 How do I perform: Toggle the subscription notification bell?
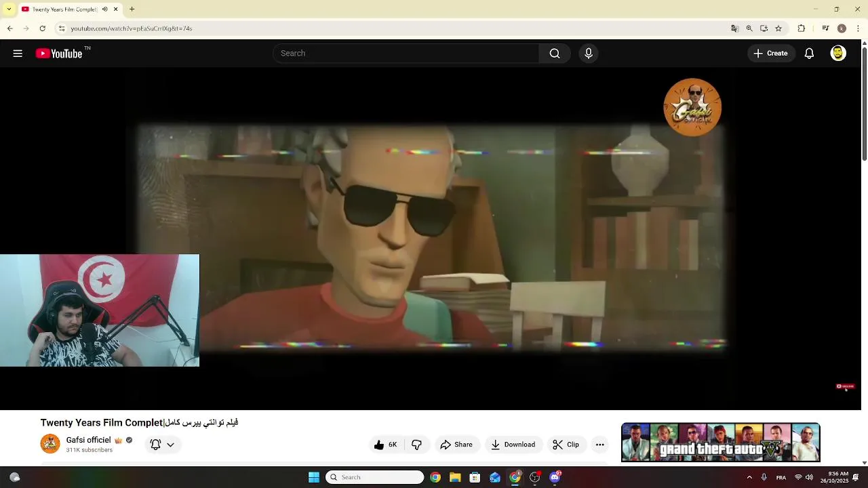click(155, 445)
